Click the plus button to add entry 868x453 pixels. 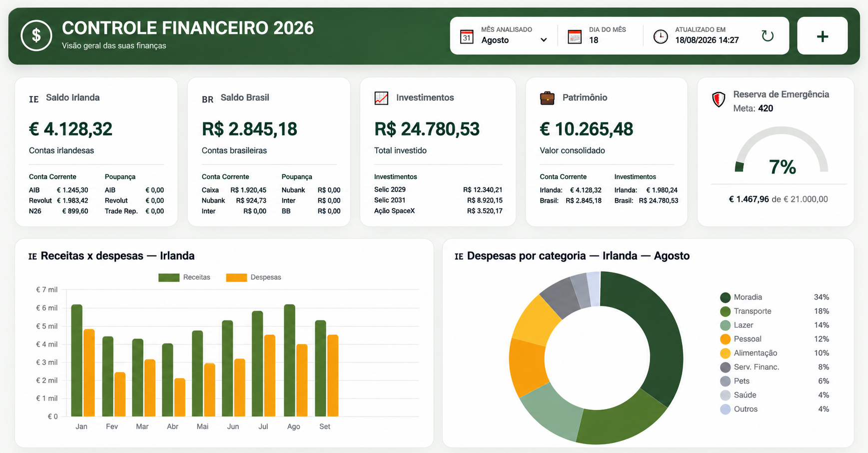(823, 36)
